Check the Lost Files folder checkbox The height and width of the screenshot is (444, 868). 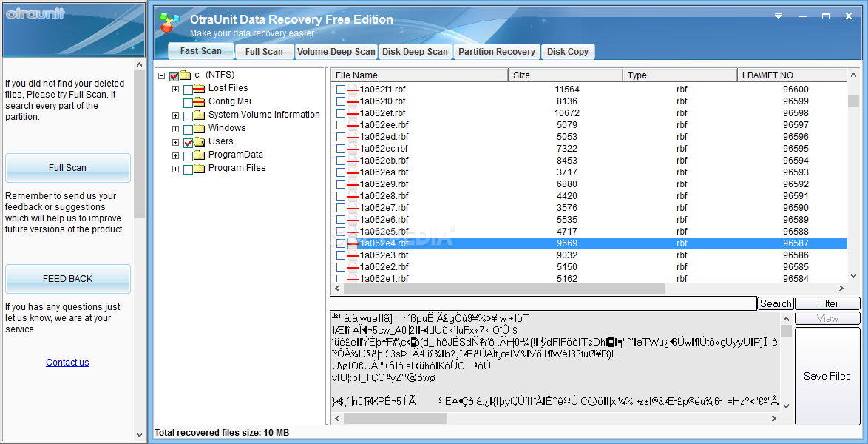pyautogui.click(x=189, y=89)
